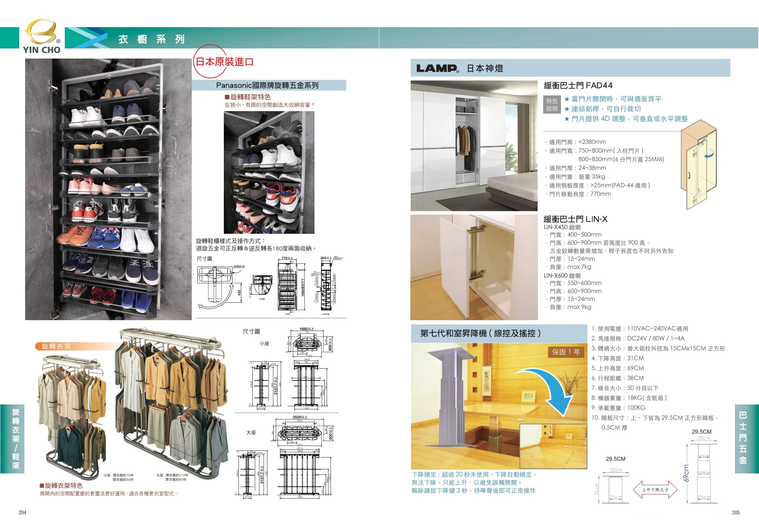The height and width of the screenshot is (532, 759).
Task: Click the right side tab 巴士門五金
Action: (x=746, y=439)
